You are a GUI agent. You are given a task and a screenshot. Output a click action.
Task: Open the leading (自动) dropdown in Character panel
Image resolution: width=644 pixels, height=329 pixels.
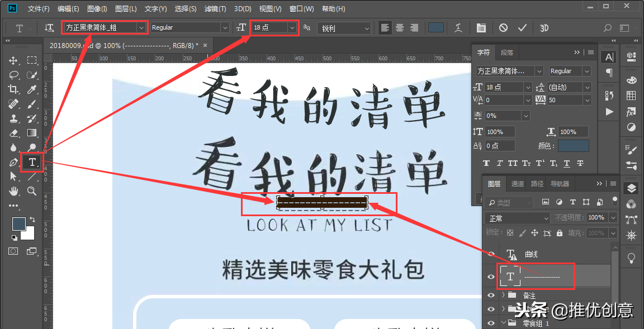[588, 87]
